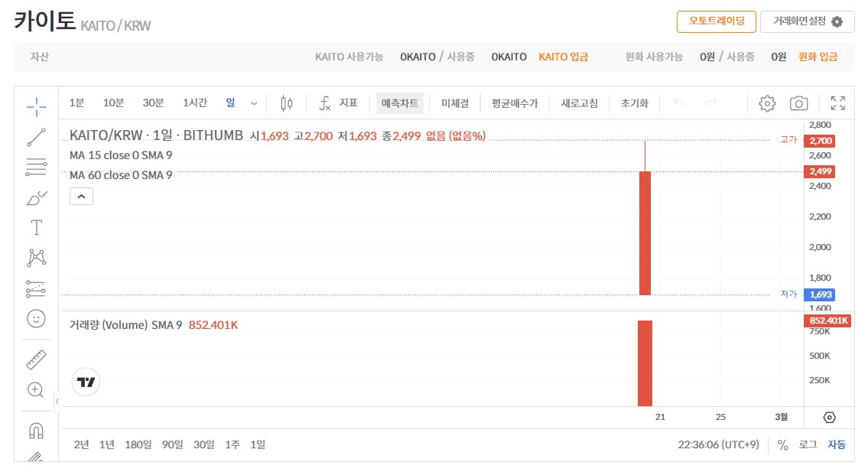
Task: Open the 지표 indicators menu
Action: [x=338, y=103]
